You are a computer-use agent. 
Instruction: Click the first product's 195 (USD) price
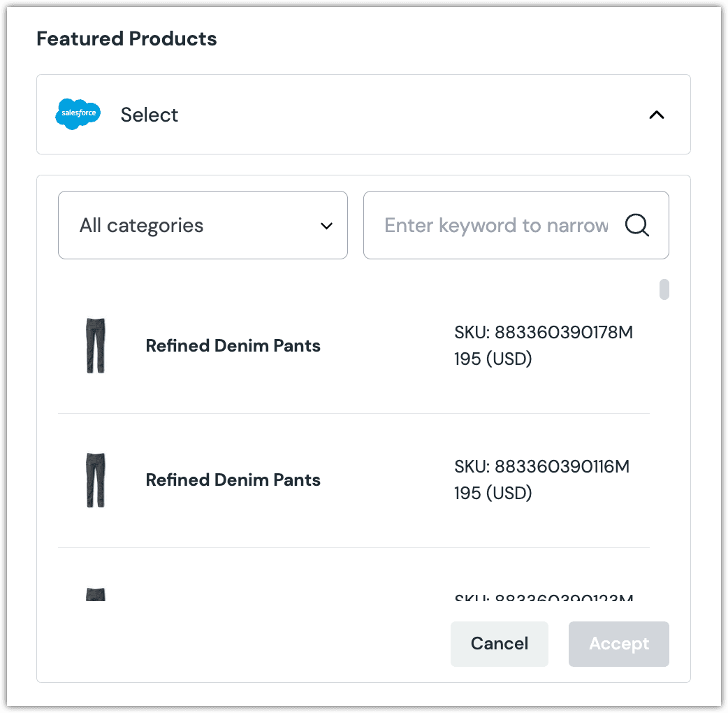493,359
